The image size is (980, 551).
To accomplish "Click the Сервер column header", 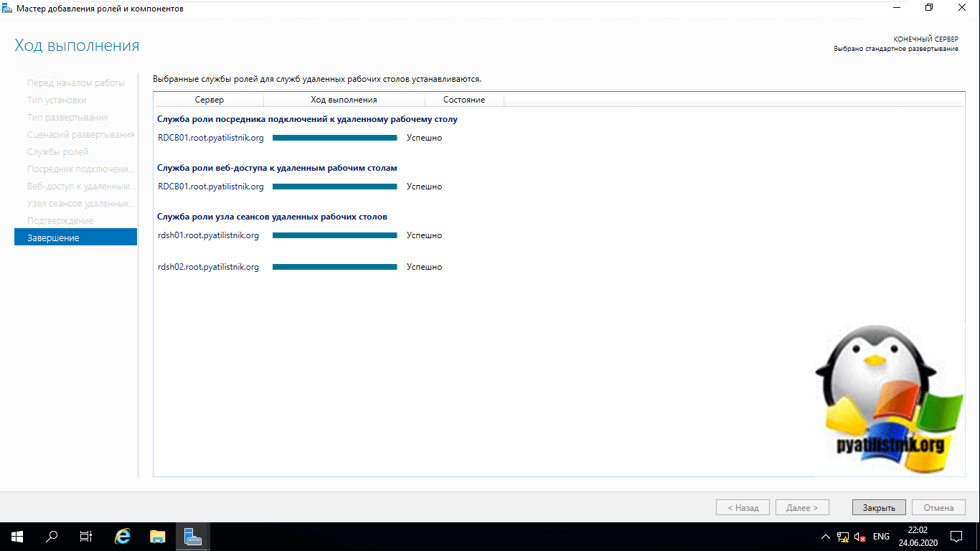I will [209, 100].
